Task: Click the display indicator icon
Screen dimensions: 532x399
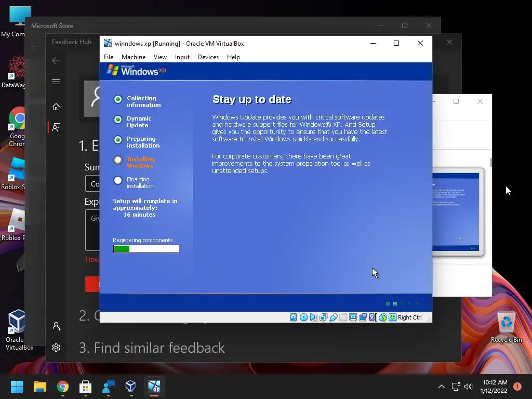Action: 353,317
